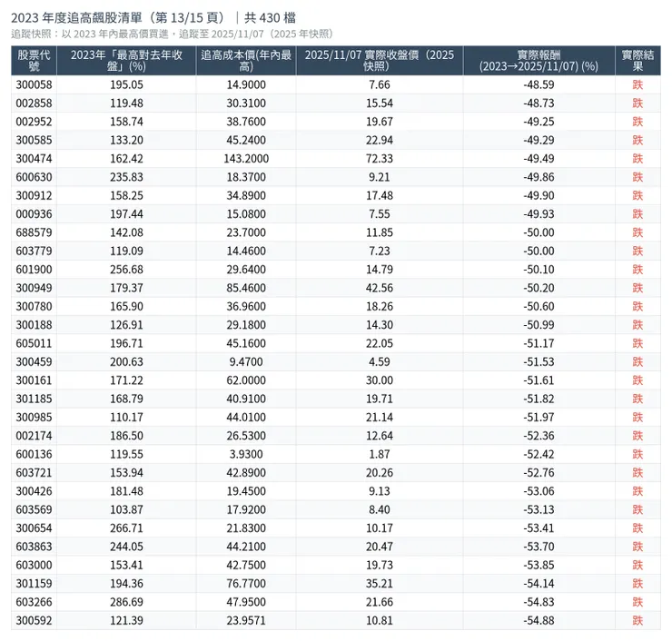This screenshot has width=672, height=641.
Task: Select stock code 603721
Action: [x=34, y=473]
